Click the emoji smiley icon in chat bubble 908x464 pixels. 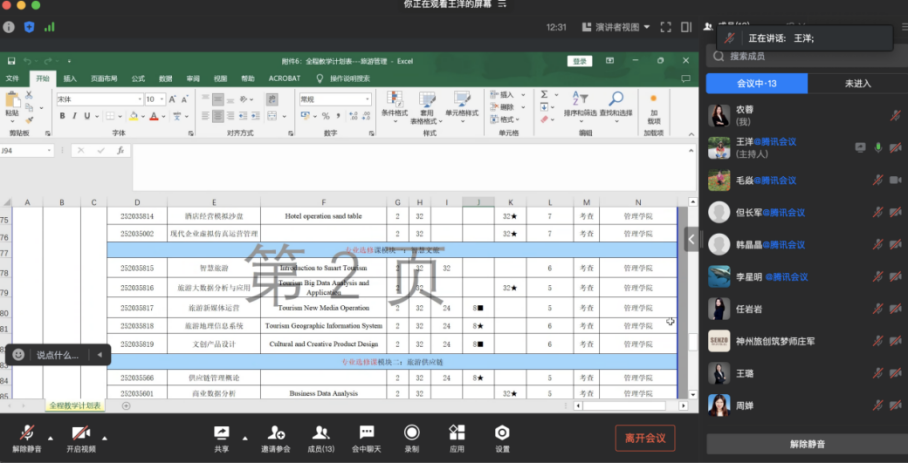[x=19, y=355]
